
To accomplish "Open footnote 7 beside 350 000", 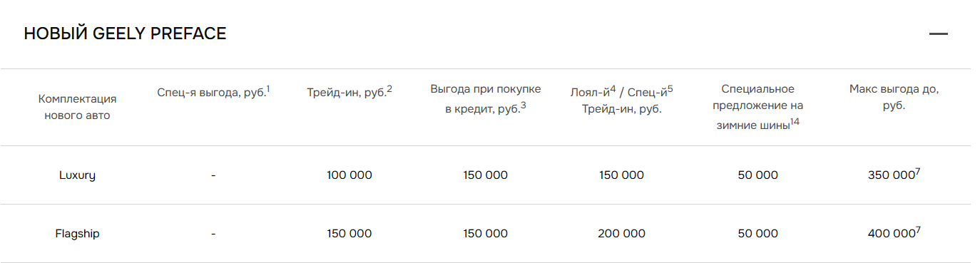I will [917, 171].
